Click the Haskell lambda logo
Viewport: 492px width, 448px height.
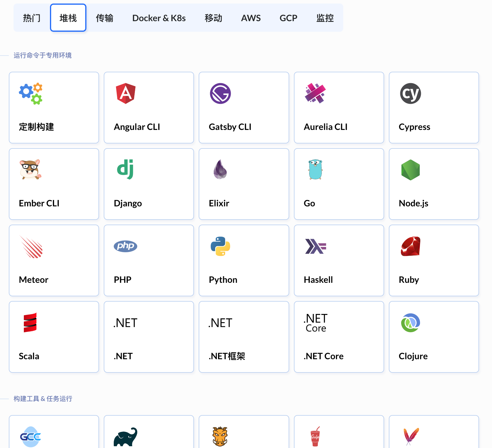click(x=316, y=246)
